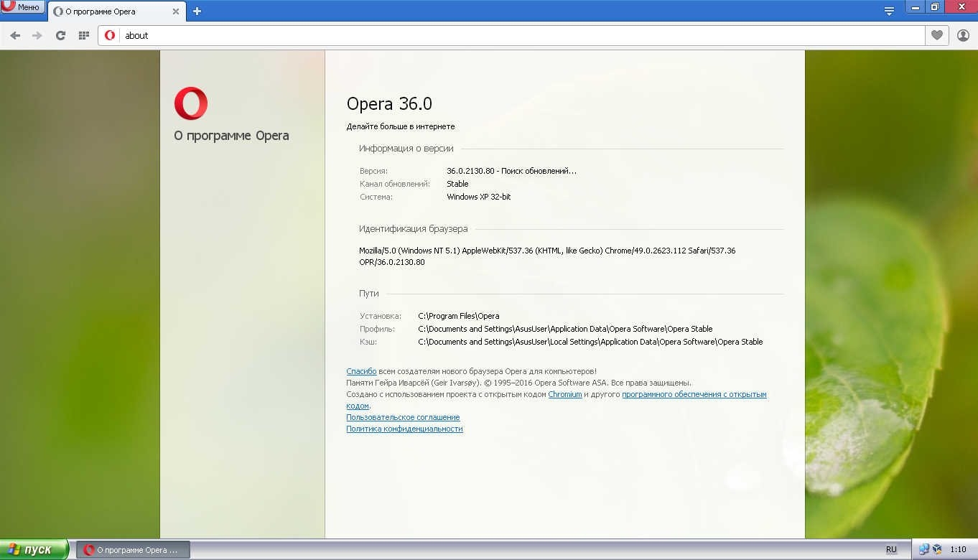Screen dimensions: 978x560
Task: Minimize the Opera window
Action: 915,6
